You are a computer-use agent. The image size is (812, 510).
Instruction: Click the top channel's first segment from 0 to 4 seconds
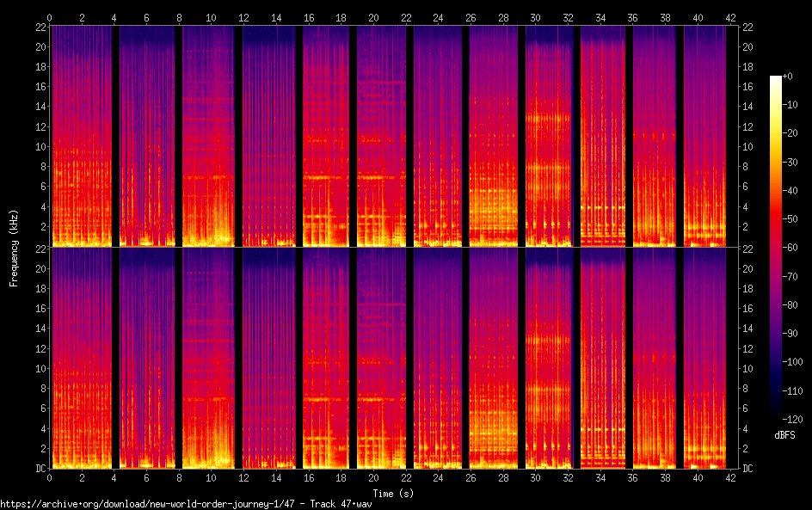81,136
